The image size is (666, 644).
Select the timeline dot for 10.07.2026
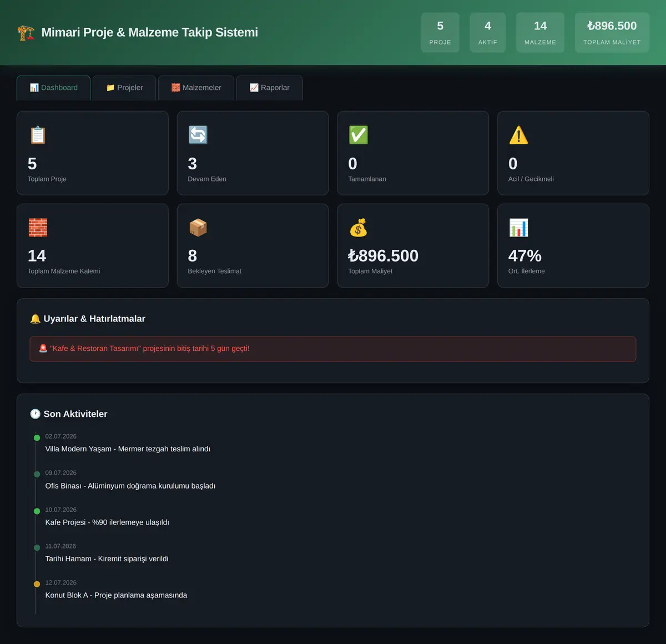[37, 511]
